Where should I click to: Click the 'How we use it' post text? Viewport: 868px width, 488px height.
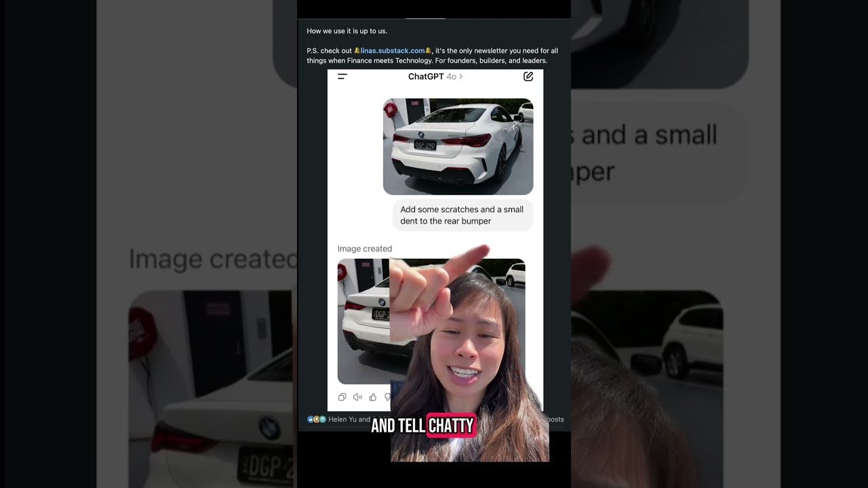point(347,31)
